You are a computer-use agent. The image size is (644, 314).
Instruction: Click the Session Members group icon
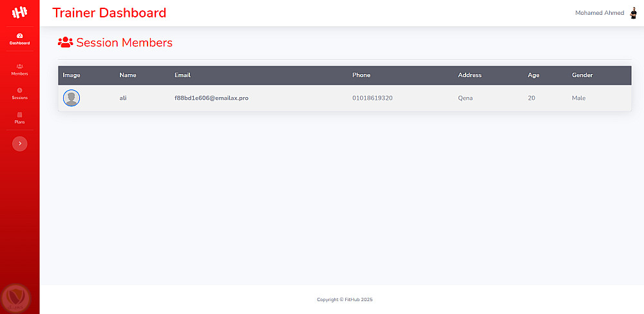tap(65, 42)
